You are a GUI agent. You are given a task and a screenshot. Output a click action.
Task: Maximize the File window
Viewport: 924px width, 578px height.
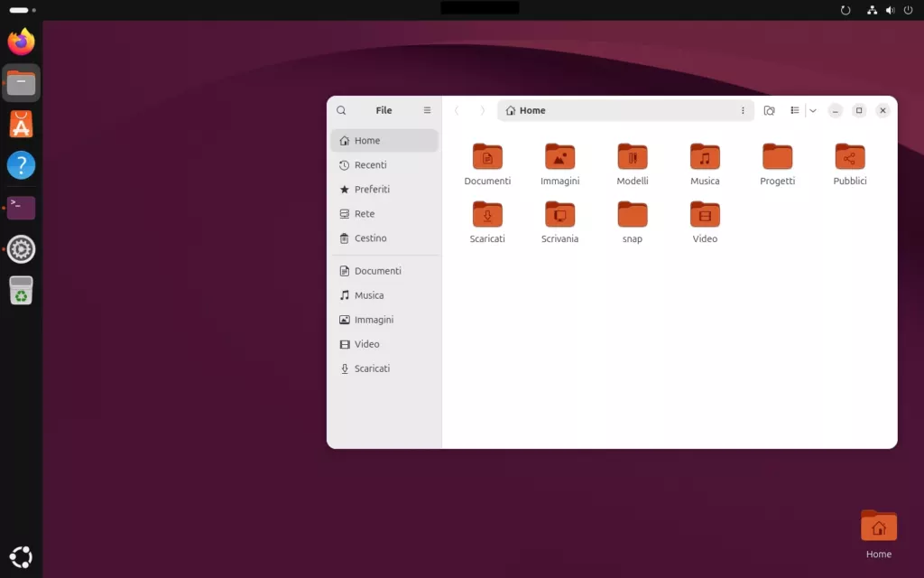pos(859,110)
